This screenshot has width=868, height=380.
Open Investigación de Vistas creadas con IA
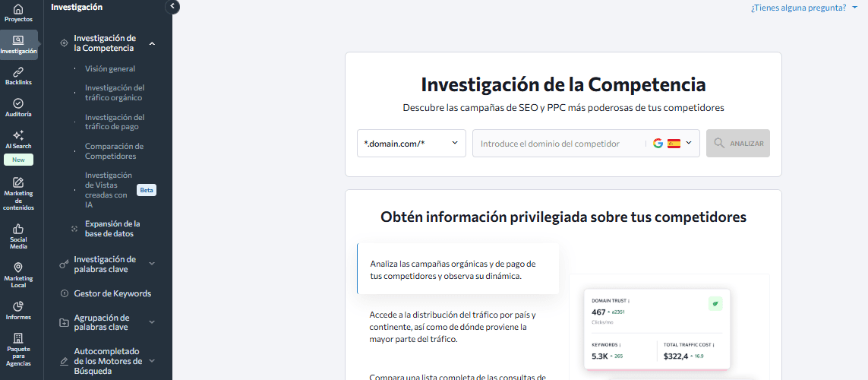(109, 190)
